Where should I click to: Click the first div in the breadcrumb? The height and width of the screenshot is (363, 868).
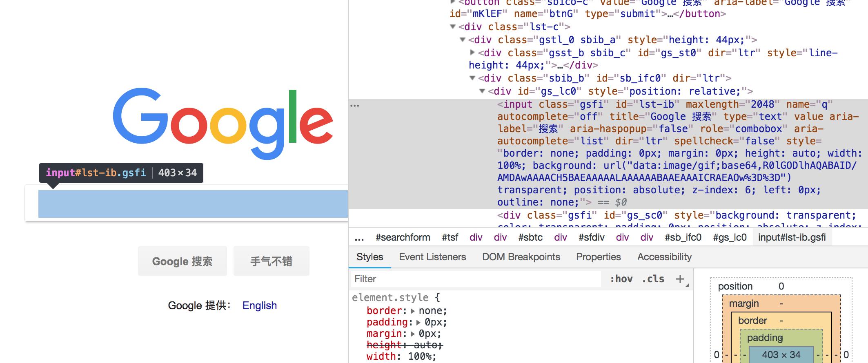click(x=476, y=237)
